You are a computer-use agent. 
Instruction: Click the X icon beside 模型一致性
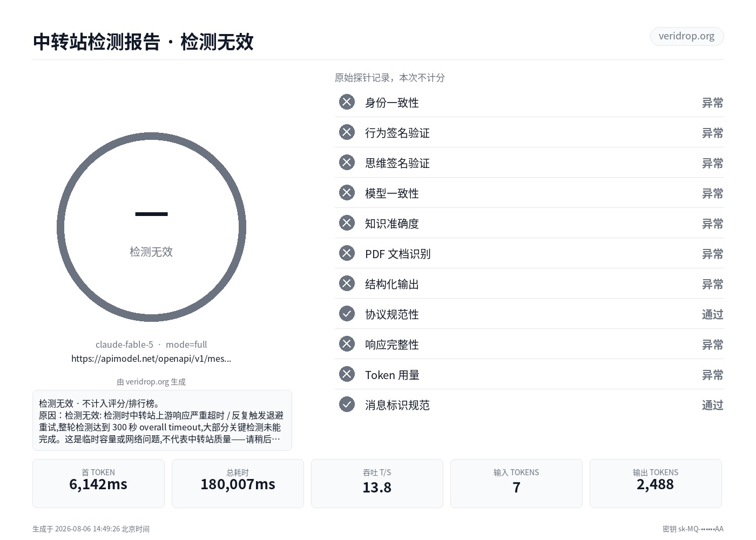[347, 193]
